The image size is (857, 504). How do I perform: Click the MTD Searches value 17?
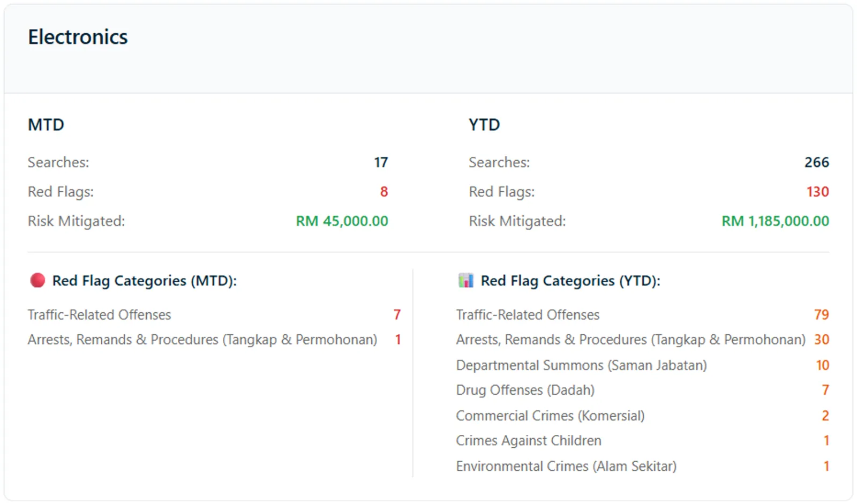pyautogui.click(x=381, y=162)
